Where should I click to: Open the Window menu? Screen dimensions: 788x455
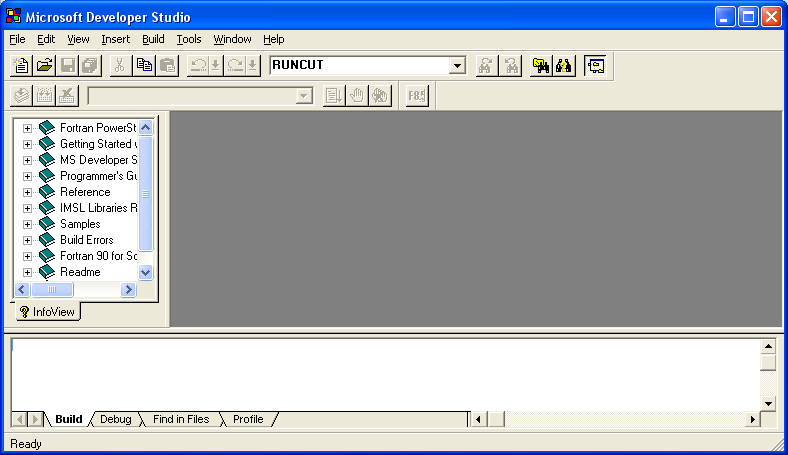click(232, 39)
